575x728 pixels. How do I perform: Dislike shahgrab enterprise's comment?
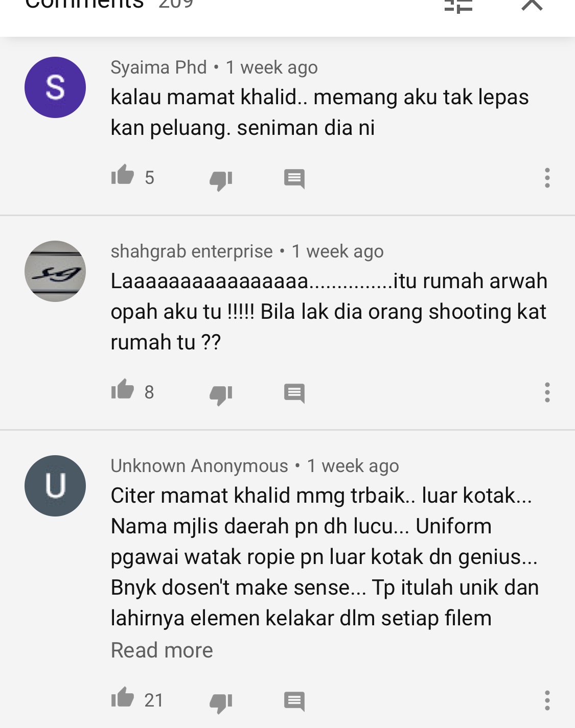click(221, 394)
